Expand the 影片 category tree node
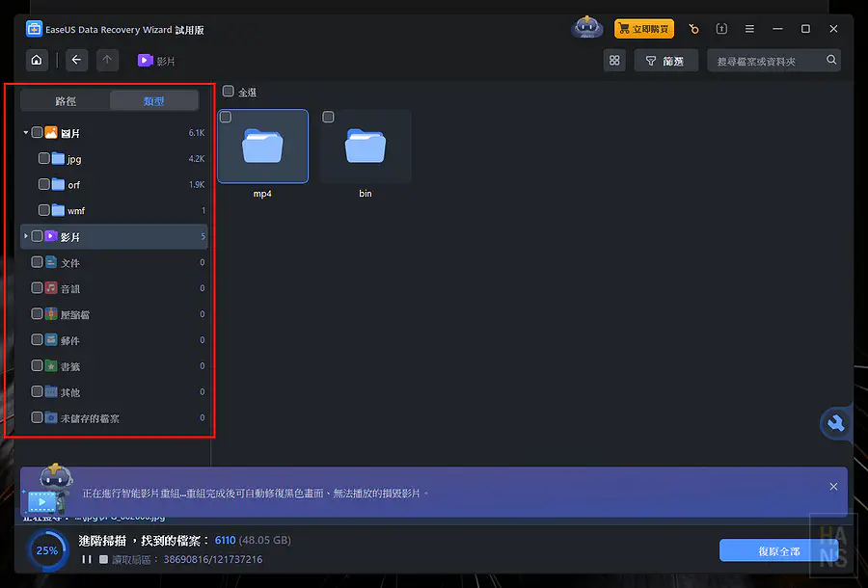 click(26, 236)
